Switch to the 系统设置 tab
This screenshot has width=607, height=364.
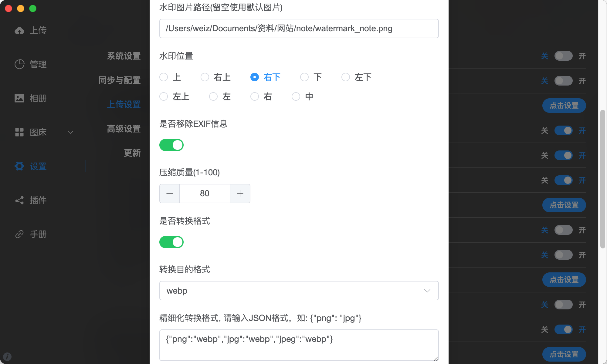(123, 56)
